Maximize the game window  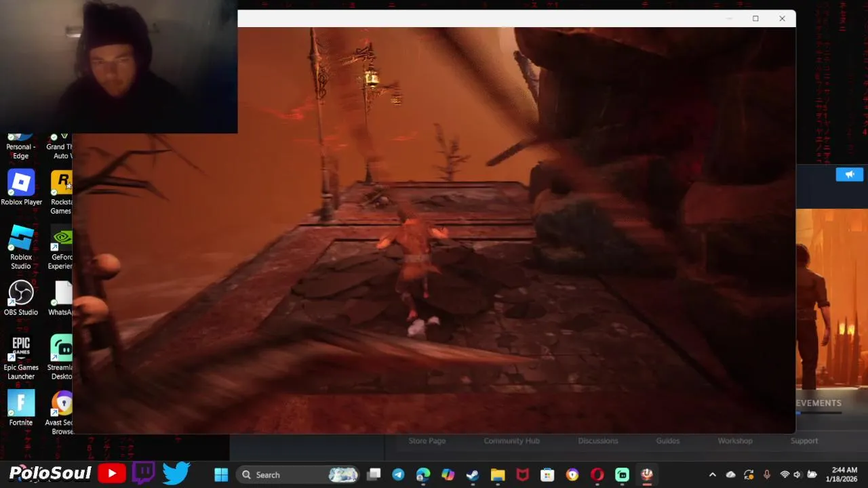tap(755, 18)
